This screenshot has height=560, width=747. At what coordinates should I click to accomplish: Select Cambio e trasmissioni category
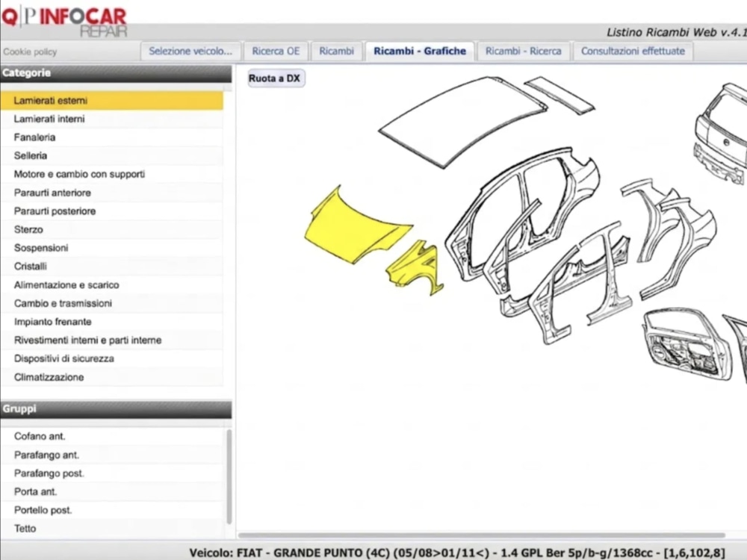(x=111, y=303)
